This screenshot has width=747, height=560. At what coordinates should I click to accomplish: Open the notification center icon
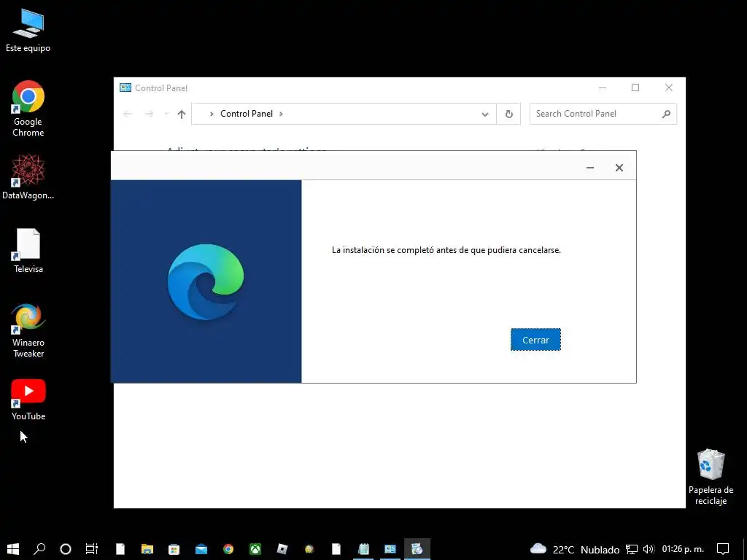(x=723, y=549)
